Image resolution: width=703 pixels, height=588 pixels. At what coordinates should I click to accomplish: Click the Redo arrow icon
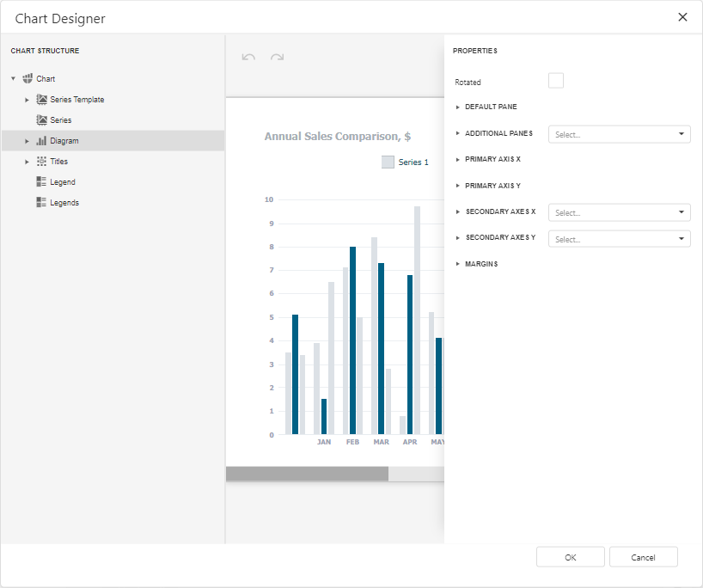(277, 57)
